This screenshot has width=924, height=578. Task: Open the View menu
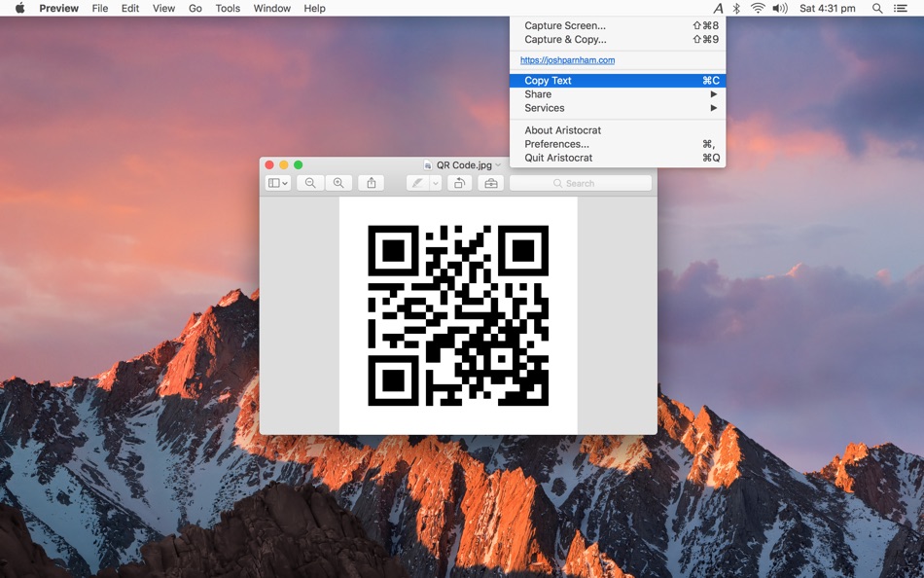coord(163,8)
